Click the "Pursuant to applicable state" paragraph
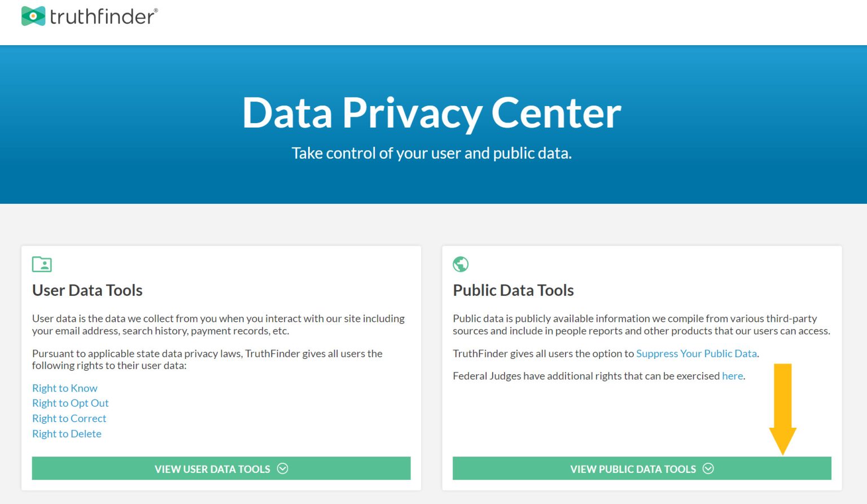This screenshot has height=504, width=867. 207,360
